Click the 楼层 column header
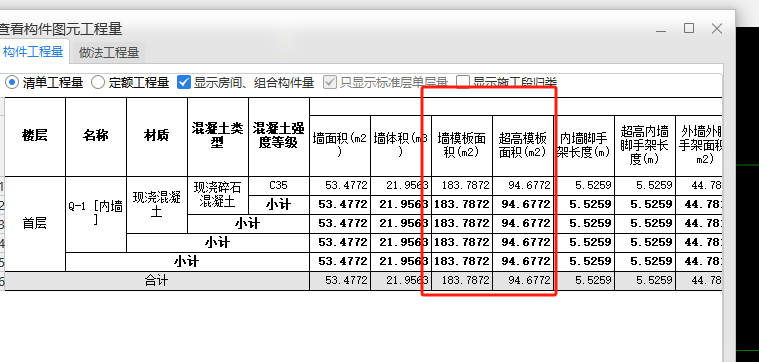Image resolution: width=759 pixels, height=362 pixels. (x=35, y=137)
